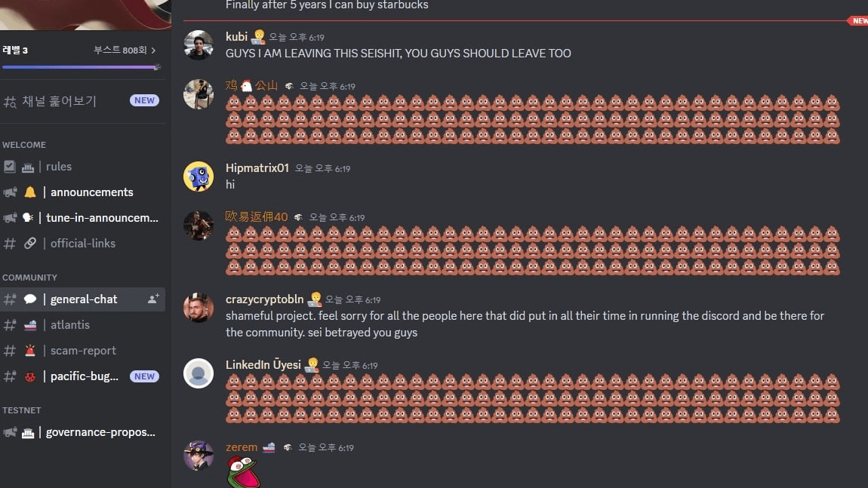The image size is (868, 488).
Task: Click the role badge next to kubi's name
Action: pos(258,37)
